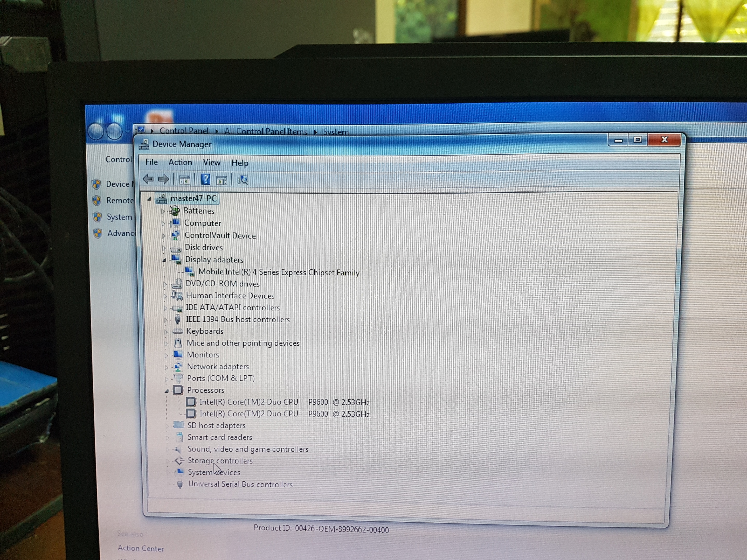747x560 pixels.
Task: Click the Computer category icon
Action: [175, 223]
